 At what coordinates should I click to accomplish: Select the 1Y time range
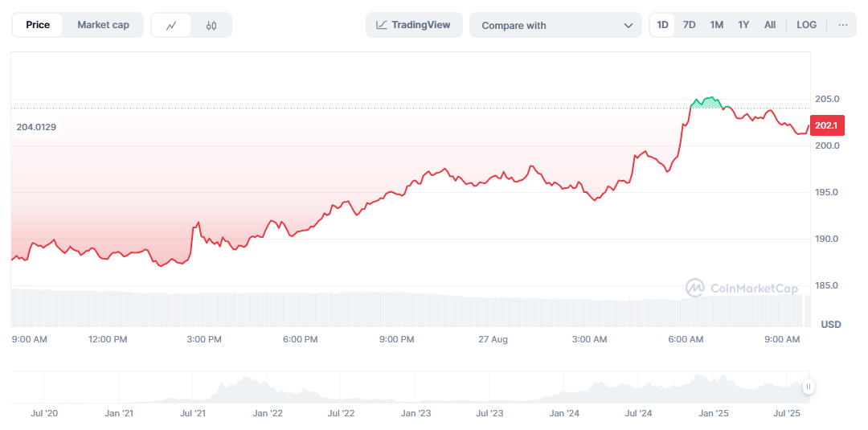743,25
